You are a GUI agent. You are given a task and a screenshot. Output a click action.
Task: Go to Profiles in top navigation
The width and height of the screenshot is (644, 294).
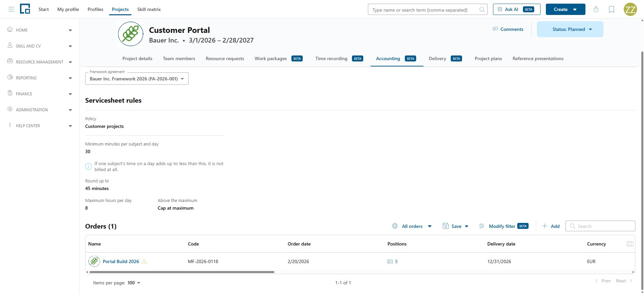point(95,9)
